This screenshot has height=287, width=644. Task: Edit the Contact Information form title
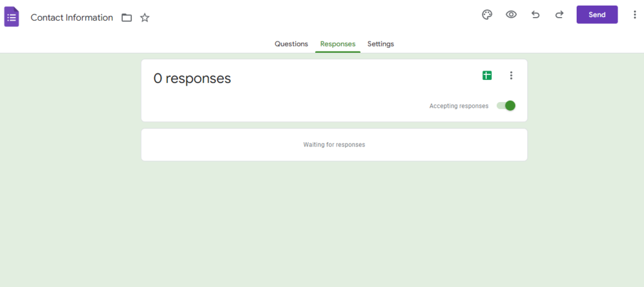(72, 18)
